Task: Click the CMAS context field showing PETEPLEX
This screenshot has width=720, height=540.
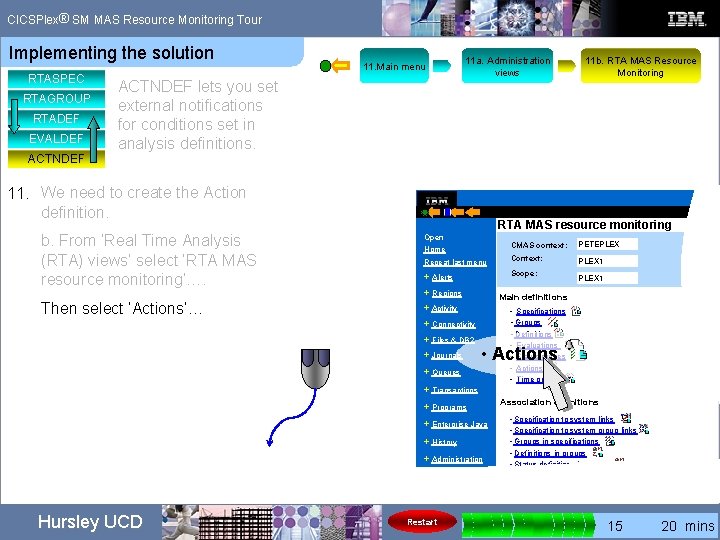Action: pos(607,244)
